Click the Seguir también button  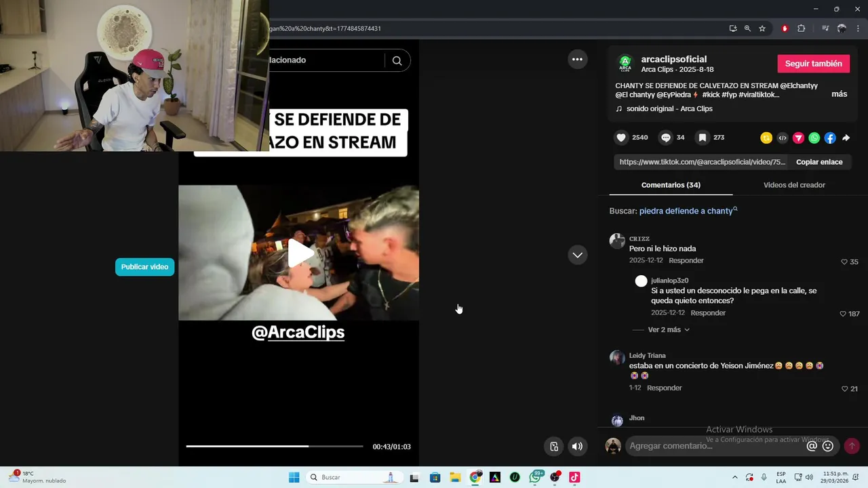[813, 64]
